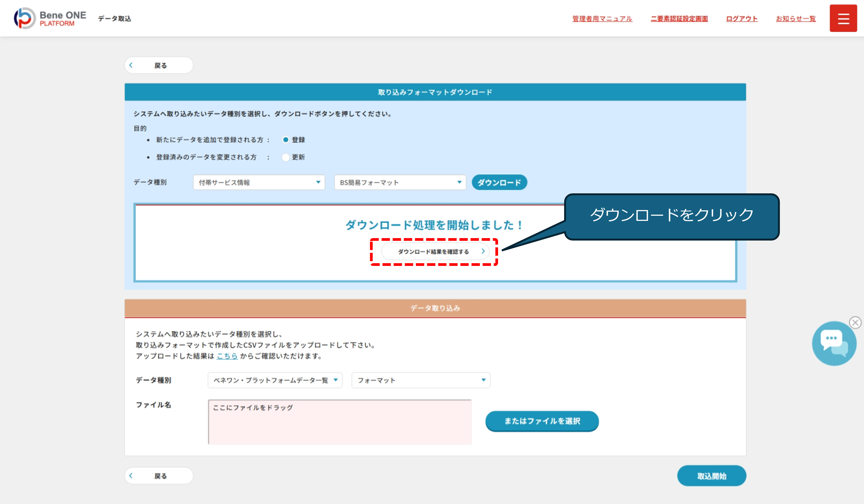Open the red hamburger menu

coord(843,18)
